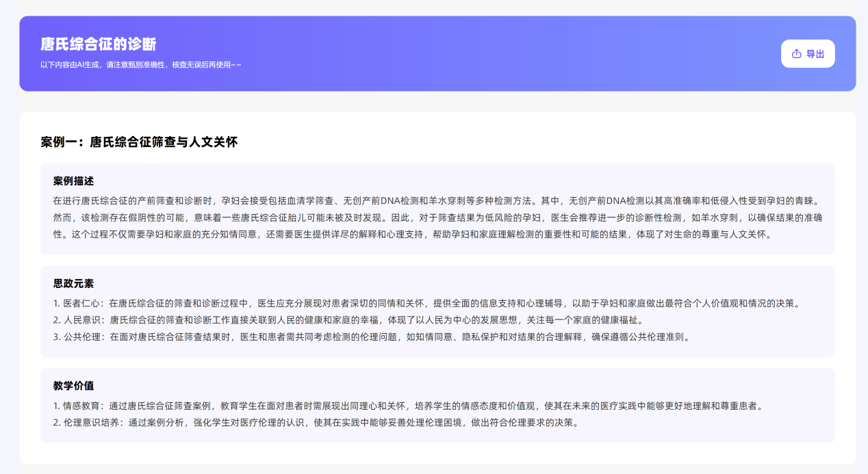868x474 pixels.
Task: Click the 案例描述 section heading
Action: pos(73,181)
